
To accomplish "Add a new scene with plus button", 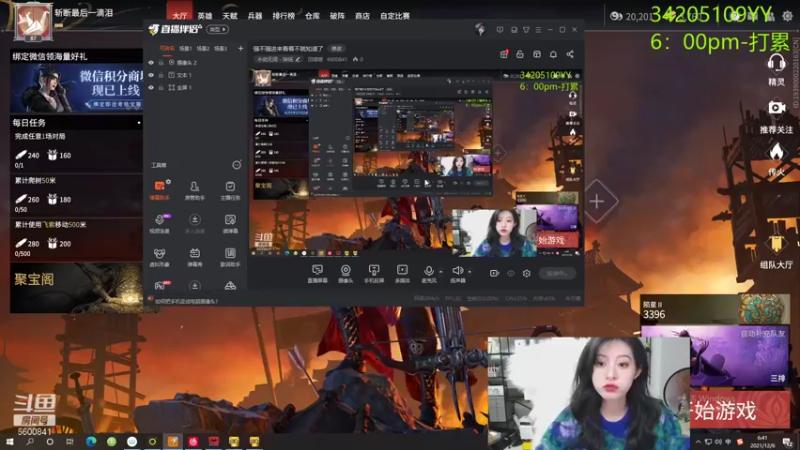I will pyautogui.click(x=240, y=48).
